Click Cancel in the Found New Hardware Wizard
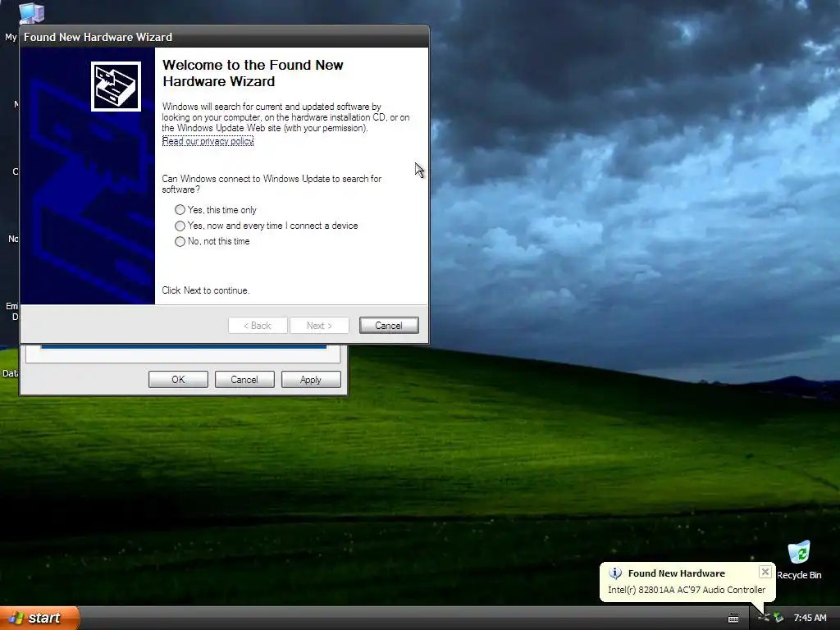This screenshot has width=840, height=630. pos(389,325)
